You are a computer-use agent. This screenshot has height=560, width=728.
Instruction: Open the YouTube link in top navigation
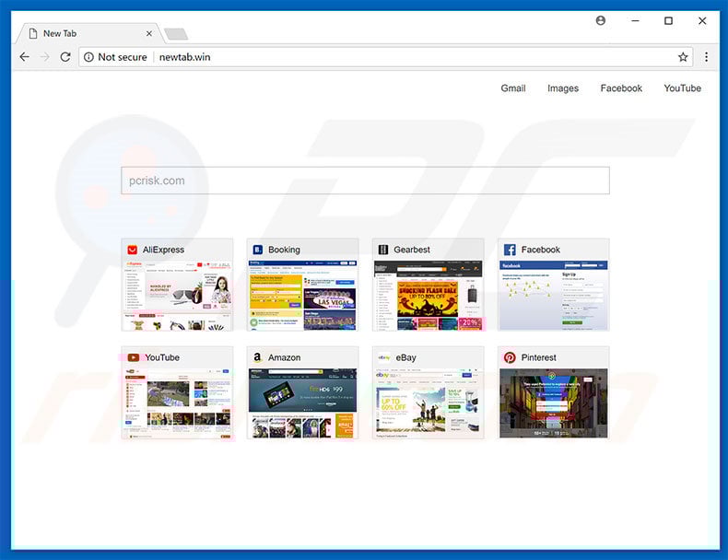(x=683, y=88)
